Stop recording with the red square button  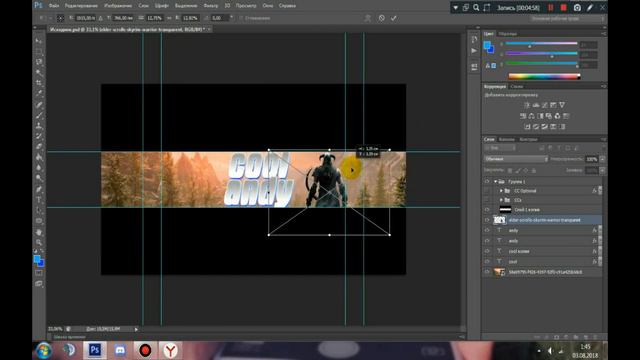564,7
